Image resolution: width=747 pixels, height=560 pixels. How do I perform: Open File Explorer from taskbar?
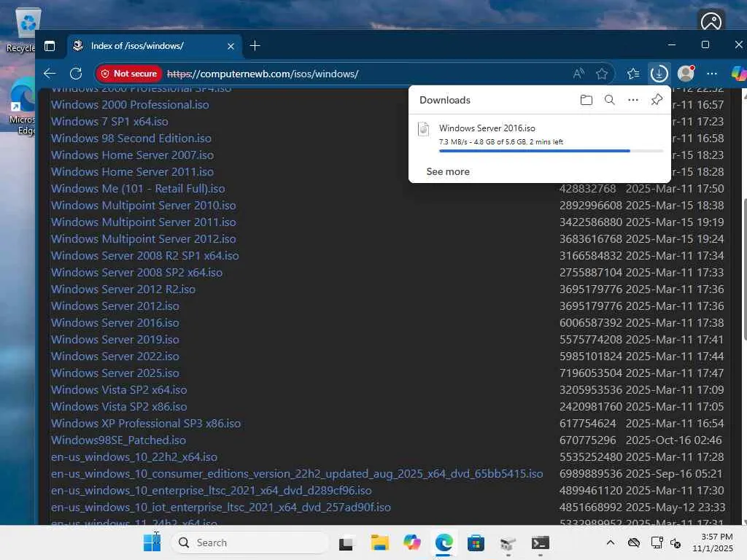pos(379,542)
